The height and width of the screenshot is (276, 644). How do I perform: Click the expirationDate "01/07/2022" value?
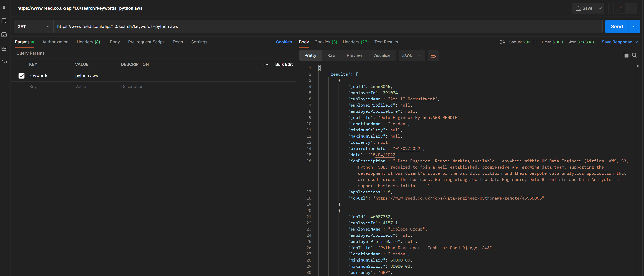[407, 148]
